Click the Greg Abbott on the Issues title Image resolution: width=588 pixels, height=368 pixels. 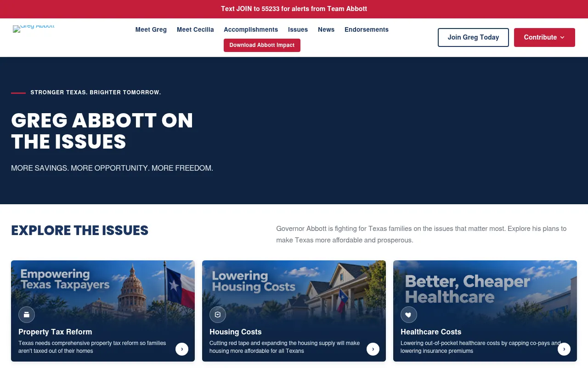(102, 131)
